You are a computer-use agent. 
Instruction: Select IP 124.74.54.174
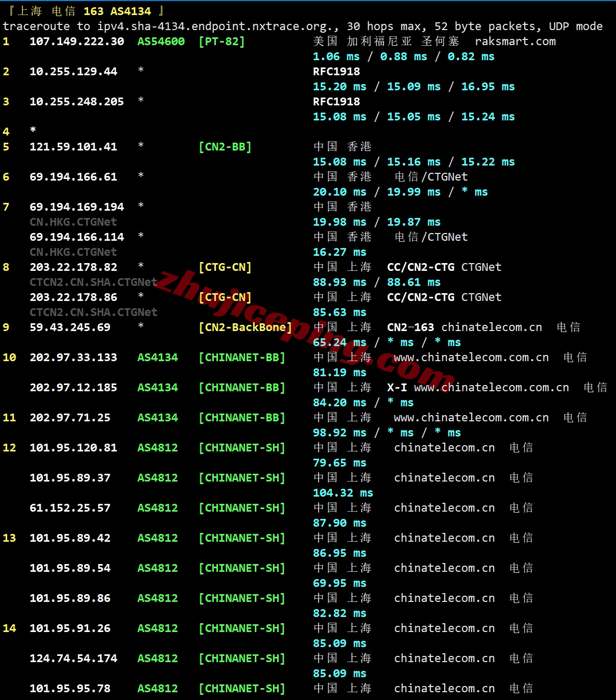(x=73, y=658)
